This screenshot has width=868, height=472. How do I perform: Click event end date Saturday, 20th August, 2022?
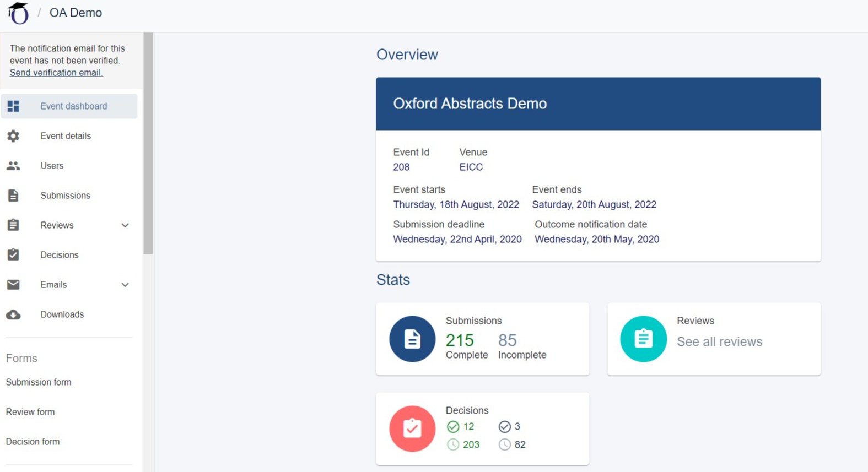click(594, 204)
